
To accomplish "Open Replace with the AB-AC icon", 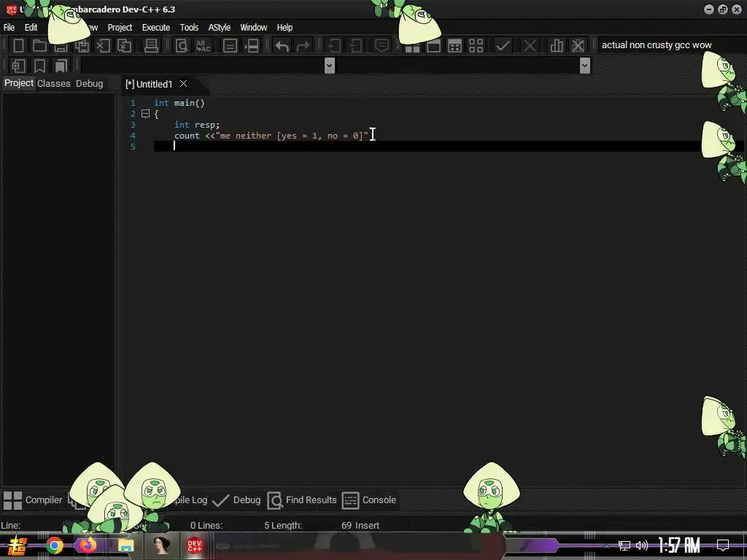I will [203, 46].
